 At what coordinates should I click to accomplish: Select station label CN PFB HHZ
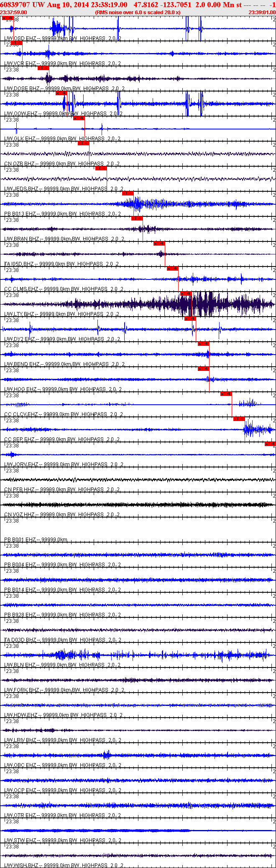tap(19, 490)
